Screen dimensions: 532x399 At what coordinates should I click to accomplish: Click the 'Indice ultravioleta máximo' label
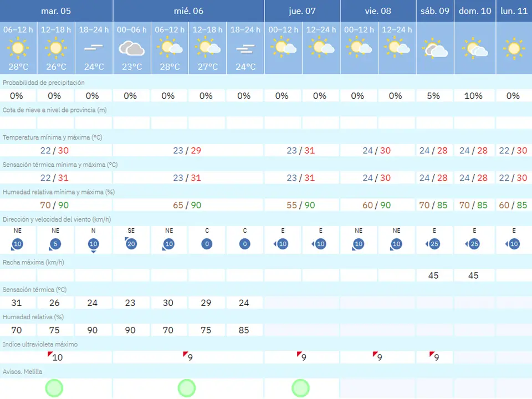coord(40,344)
